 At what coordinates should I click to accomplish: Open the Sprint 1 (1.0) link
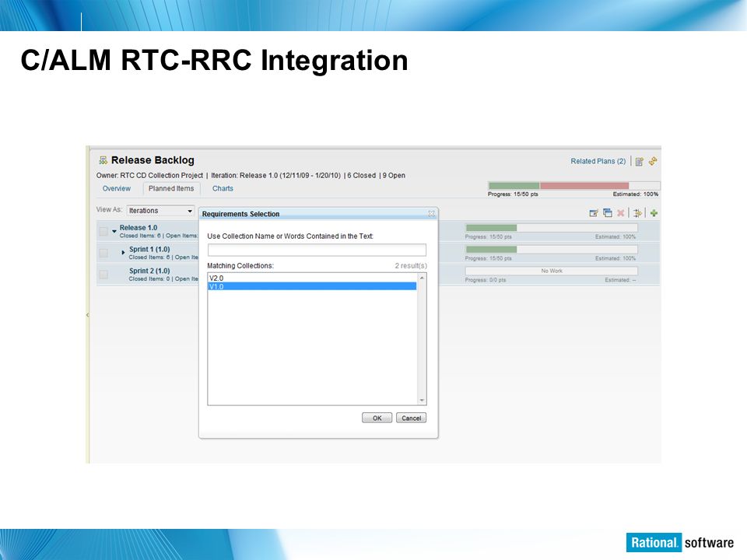pos(149,249)
